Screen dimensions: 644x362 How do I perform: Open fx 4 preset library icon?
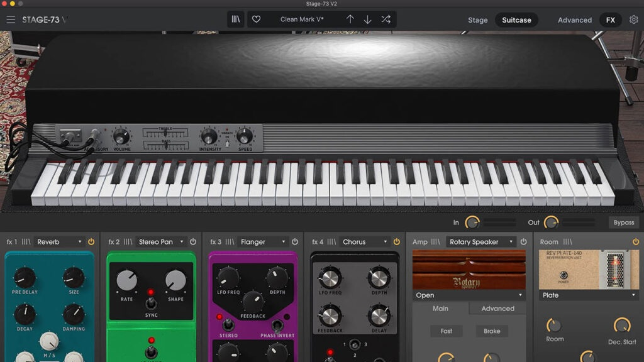331,242
